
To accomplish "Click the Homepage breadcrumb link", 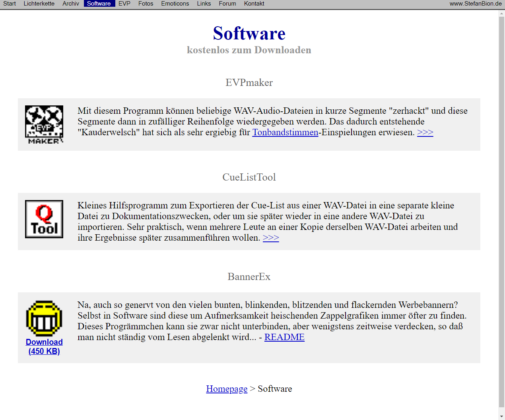I will (x=227, y=389).
